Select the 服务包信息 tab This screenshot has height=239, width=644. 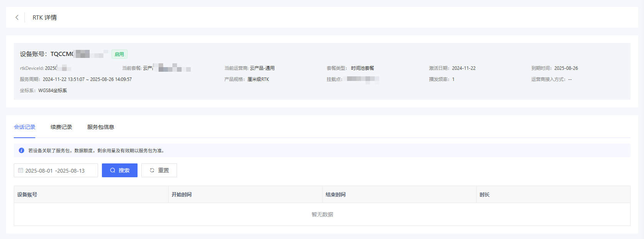pos(100,127)
